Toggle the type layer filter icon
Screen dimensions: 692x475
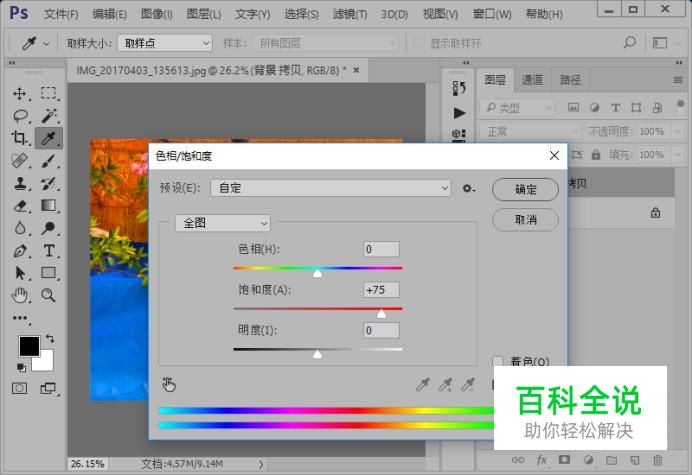click(615, 107)
